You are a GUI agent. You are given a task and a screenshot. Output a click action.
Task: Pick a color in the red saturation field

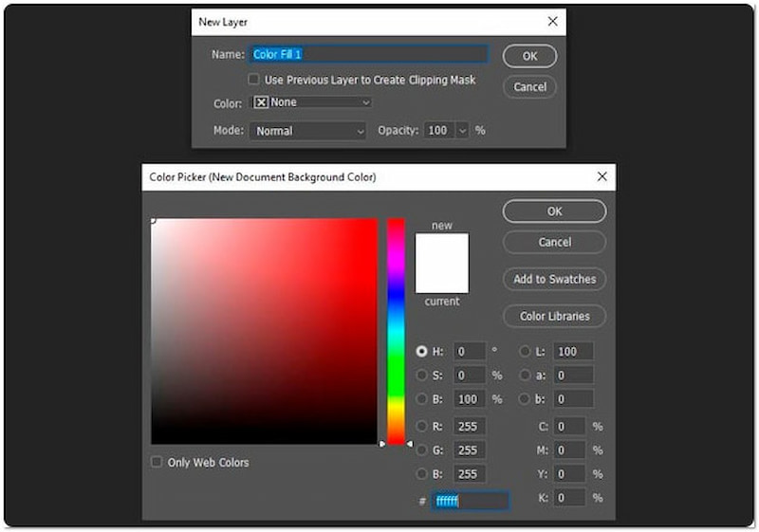pos(265,331)
